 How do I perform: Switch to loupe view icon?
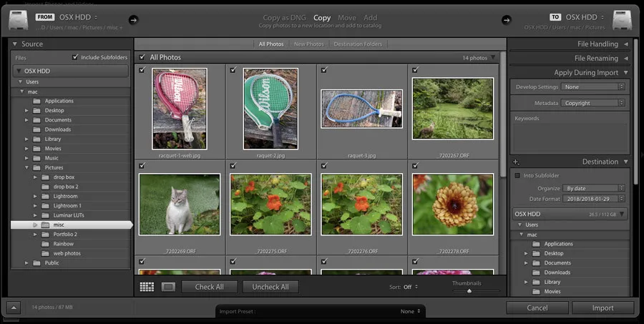tap(168, 287)
